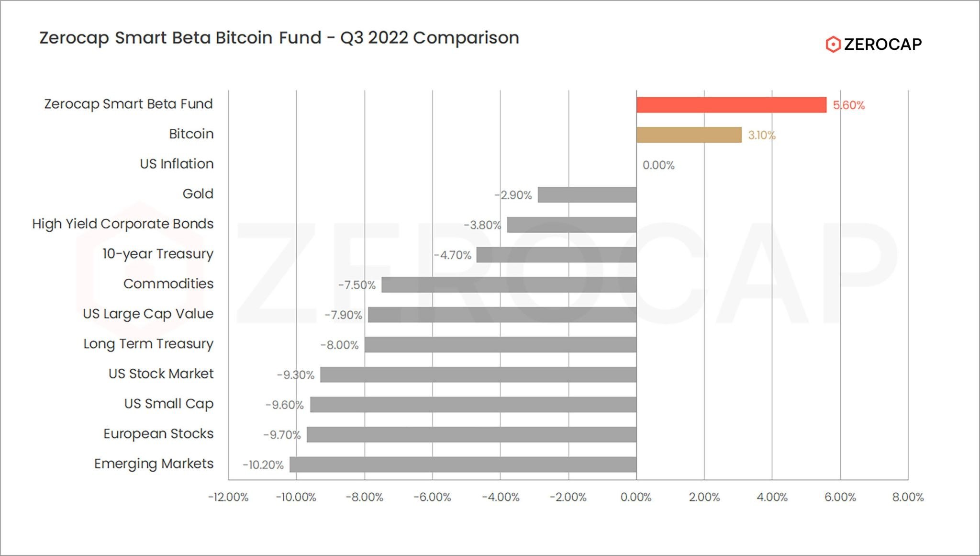Click the 3.10% value label
Screen dimensions: 980x556
(762, 136)
